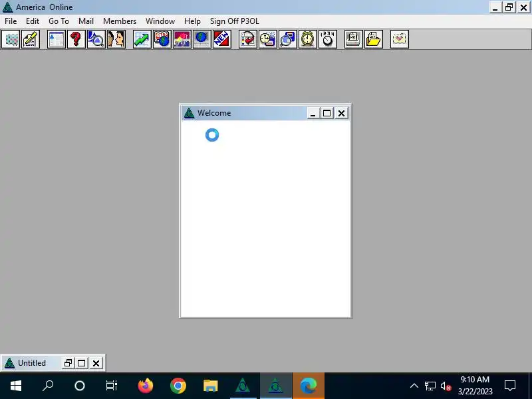
Task: Launch Chrome from the taskbar
Action: point(178,386)
